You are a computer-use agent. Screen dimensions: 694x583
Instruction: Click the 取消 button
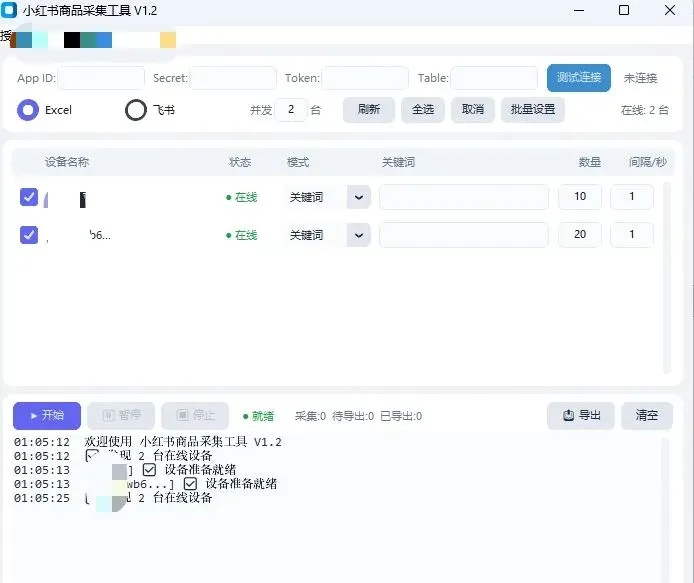click(x=473, y=109)
